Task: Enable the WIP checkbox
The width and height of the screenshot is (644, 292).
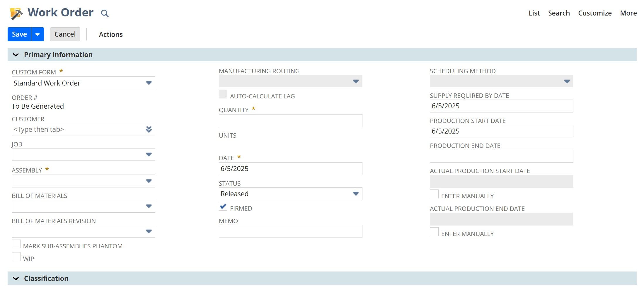Action: 16,256
